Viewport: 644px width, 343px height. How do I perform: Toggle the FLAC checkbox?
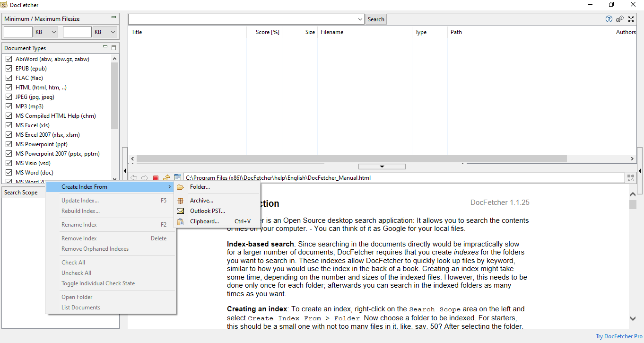(9, 78)
